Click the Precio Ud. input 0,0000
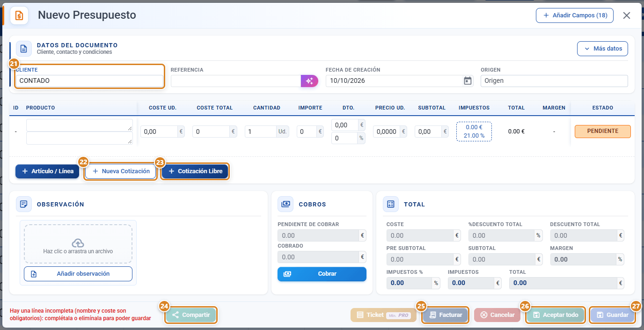This screenshot has height=330, width=644. [x=386, y=132]
